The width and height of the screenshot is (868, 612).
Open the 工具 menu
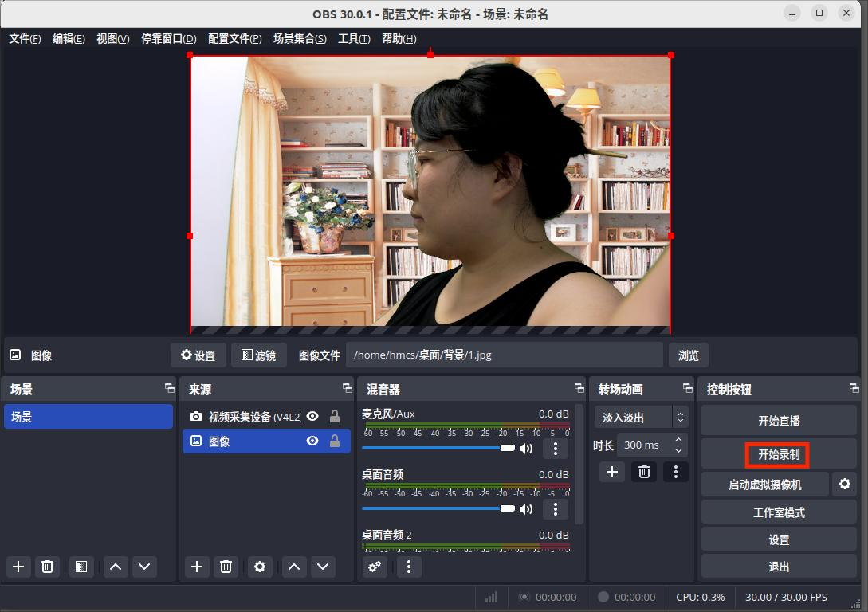[x=354, y=39]
